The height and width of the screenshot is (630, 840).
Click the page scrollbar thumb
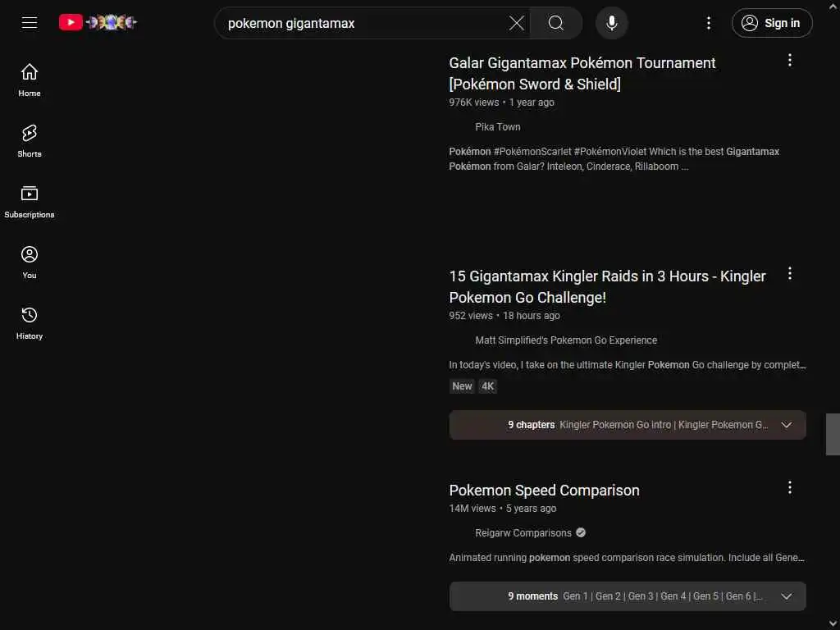(833, 434)
